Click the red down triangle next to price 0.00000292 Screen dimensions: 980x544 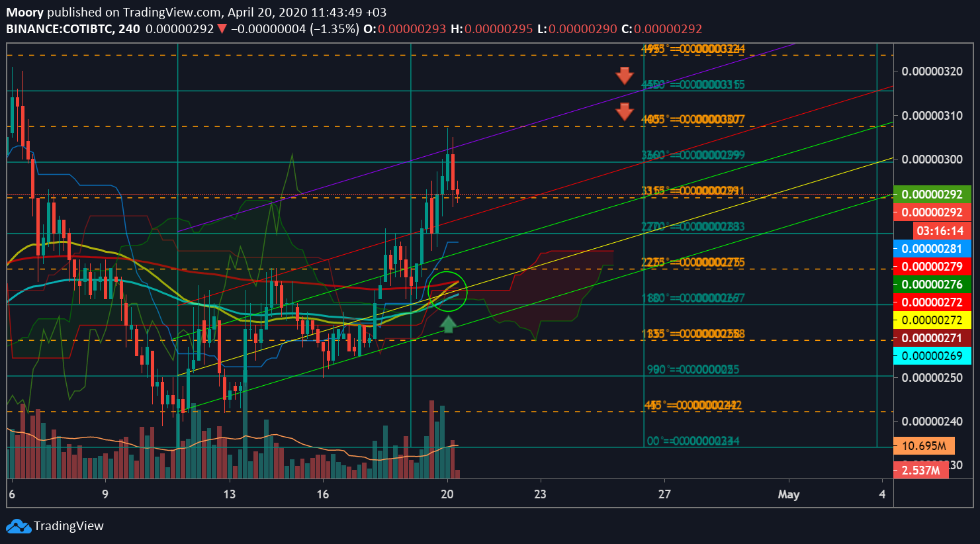tap(222, 28)
